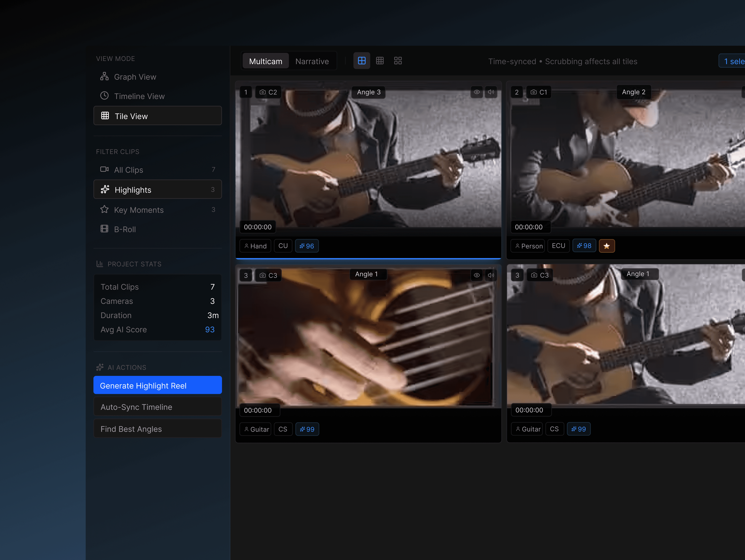The width and height of the screenshot is (745, 560).
Task: Toggle visibility eye on Angle 3 tile
Action: 477,92
